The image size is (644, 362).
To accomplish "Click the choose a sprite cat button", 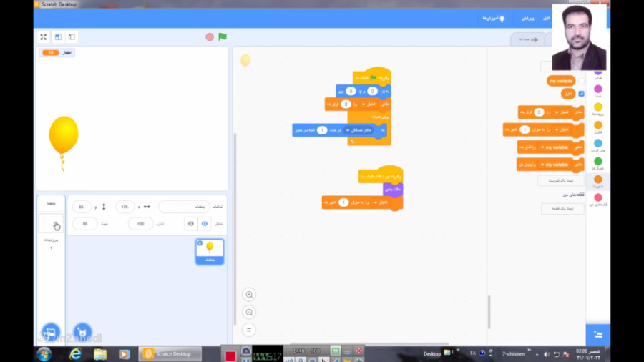I will [x=82, y=332].
